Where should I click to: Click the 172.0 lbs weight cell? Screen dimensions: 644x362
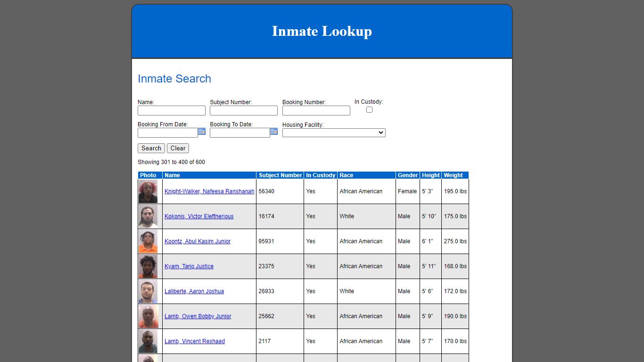pos(455,291)
